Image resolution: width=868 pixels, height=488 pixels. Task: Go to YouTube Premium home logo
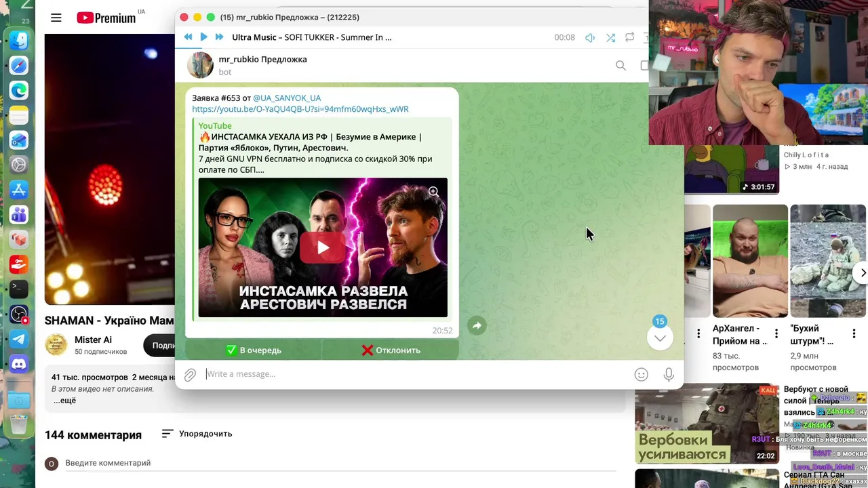(x=106, y=18)
